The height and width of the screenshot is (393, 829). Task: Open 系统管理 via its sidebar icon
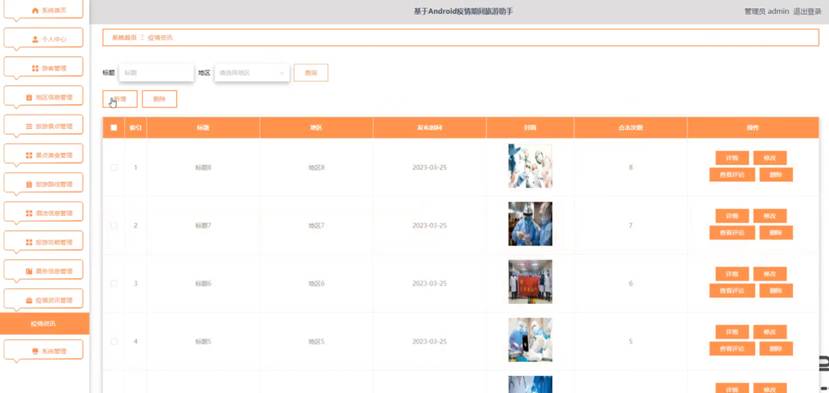click(35, 351)
